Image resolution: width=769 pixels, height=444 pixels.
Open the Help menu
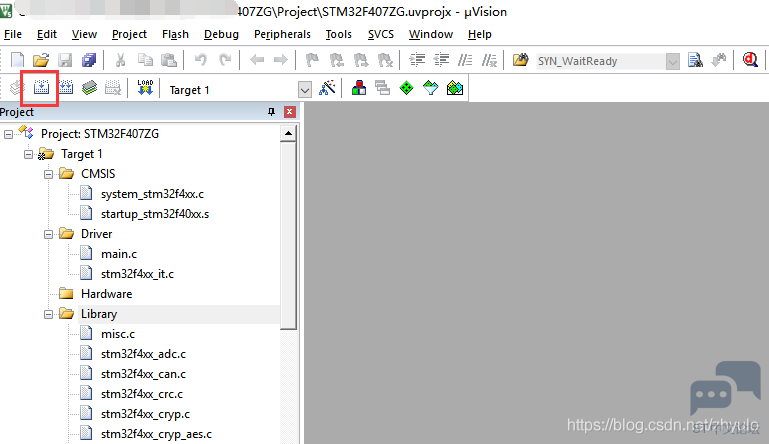[480, 34]
